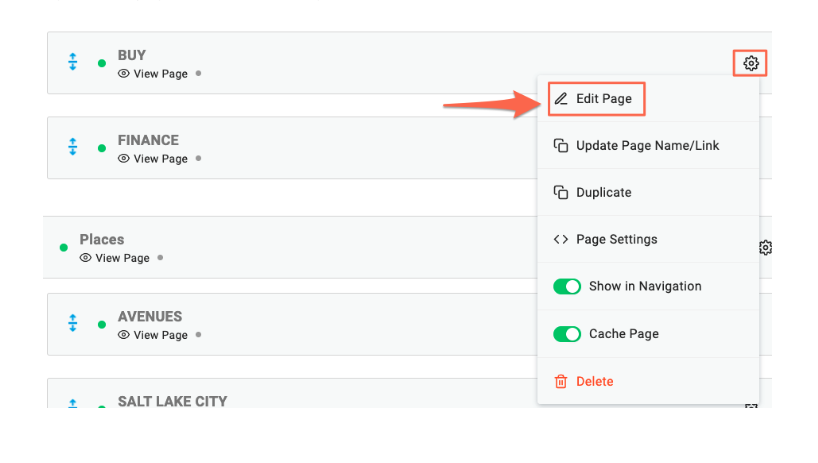Click the eye icon under AVENUES
Screen dimensions: 818x463
pos(124,335)
